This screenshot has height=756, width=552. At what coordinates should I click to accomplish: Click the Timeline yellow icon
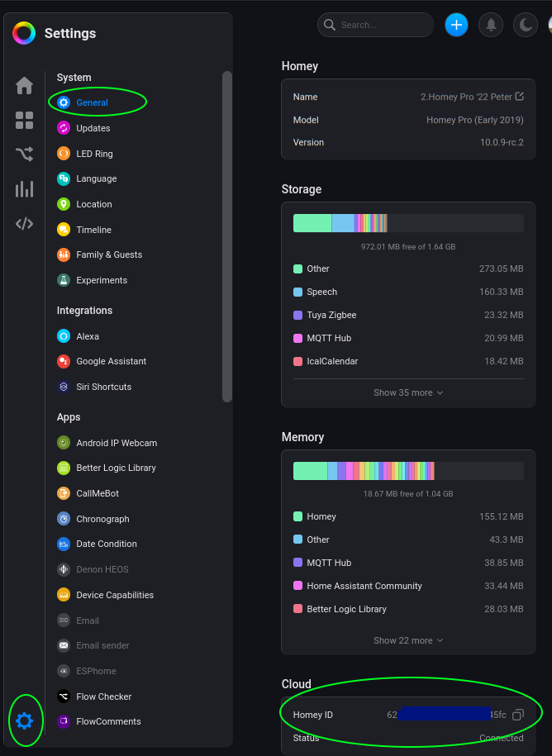pos(64,230)
